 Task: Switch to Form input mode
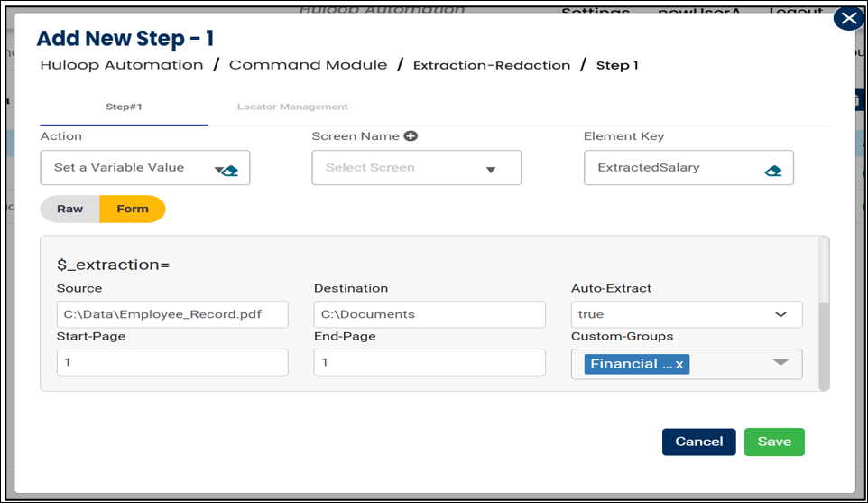coord(133,209)
